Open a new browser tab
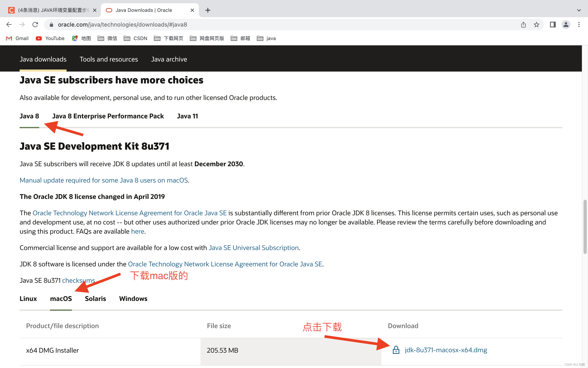The image size is (588, 368). [x=208, y=10]
